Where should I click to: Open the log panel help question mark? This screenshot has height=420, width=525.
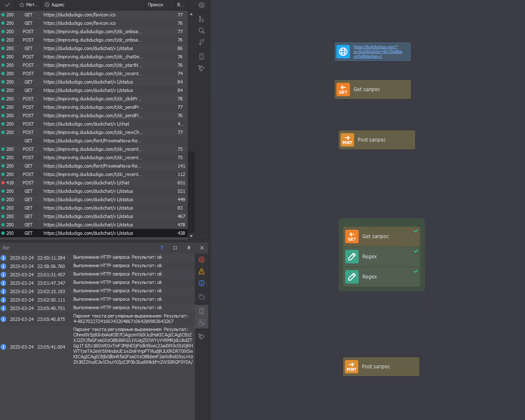pyautogui.click(x=162, y=248)
